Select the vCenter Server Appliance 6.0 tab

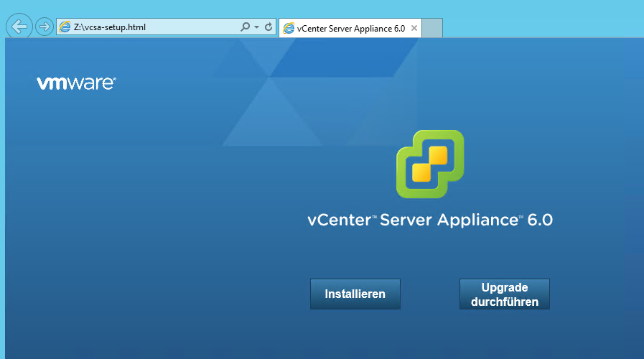(350, 28)
